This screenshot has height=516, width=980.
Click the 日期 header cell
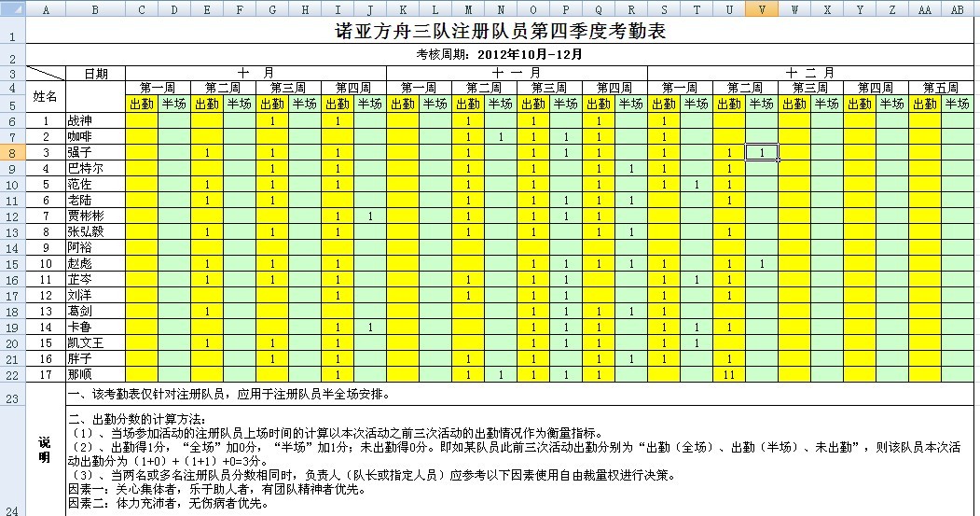click(96, 73)
